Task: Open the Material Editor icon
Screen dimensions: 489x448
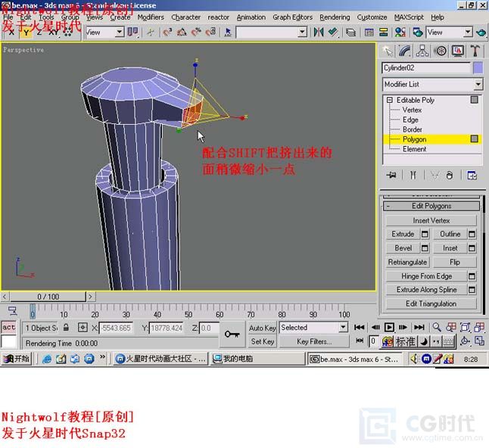Action: (x=400, y=32)
